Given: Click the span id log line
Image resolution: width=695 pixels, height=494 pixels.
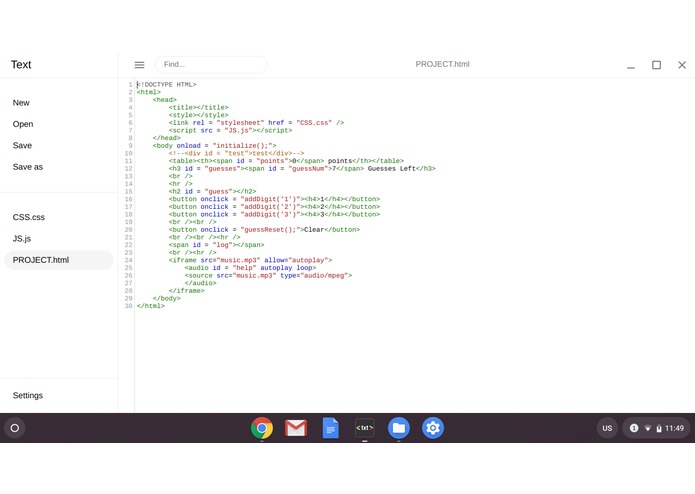Looking at the screenshot, I should click(x=216, y=245).
